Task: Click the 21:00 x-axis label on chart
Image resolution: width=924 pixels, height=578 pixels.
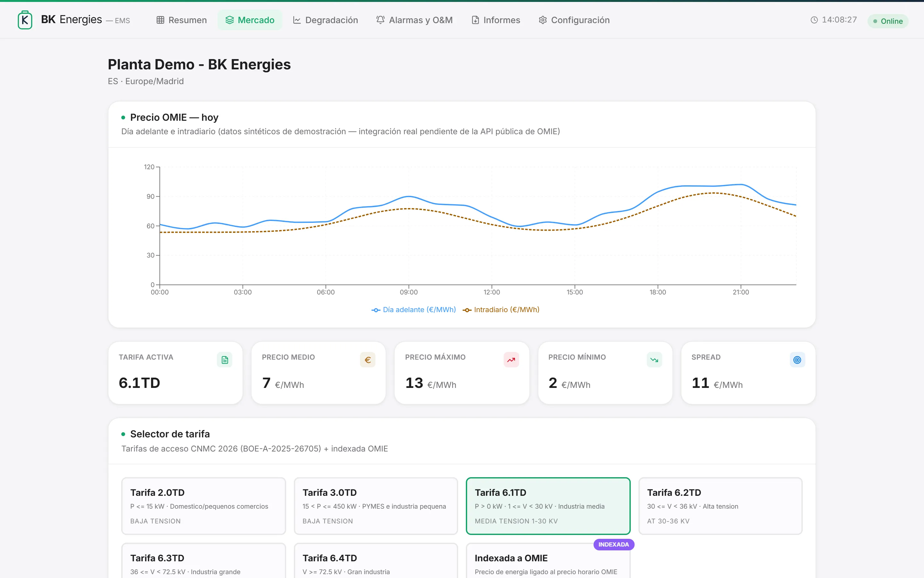Action: tap(741, 292)
